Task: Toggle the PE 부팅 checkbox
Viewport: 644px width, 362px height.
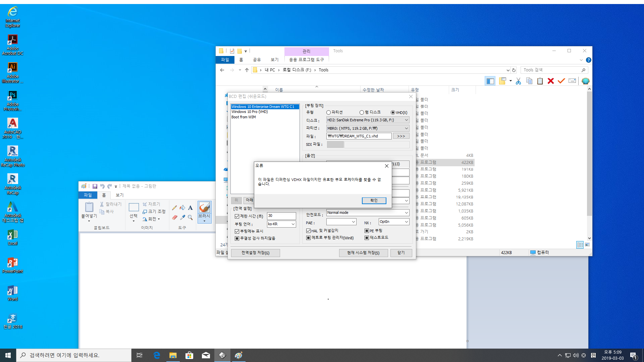Action: point(367,231)
